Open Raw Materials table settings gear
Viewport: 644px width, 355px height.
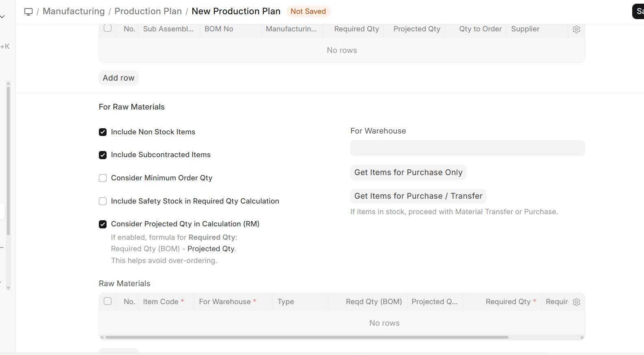pos(576,302)
